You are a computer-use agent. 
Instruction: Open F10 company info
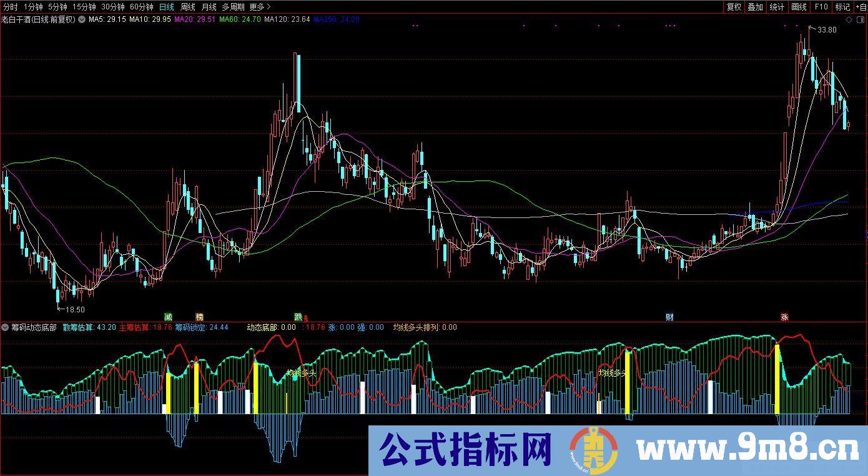pyautogui.click(x=821, y=7)
